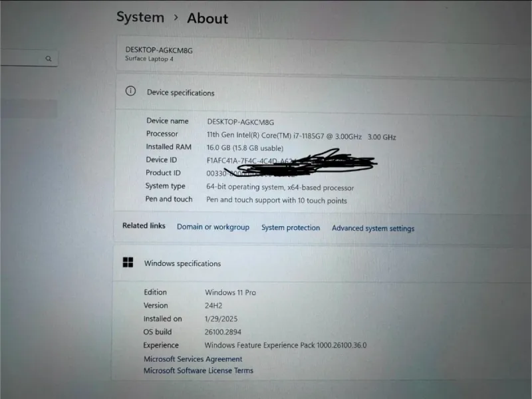Click the Experience label

point(161,345)
